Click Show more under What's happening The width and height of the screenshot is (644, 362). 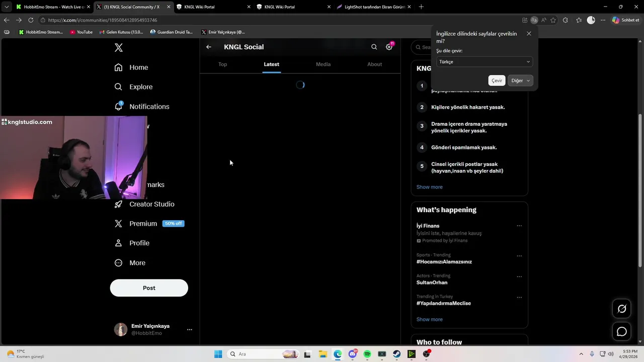(x=429, y=319)
